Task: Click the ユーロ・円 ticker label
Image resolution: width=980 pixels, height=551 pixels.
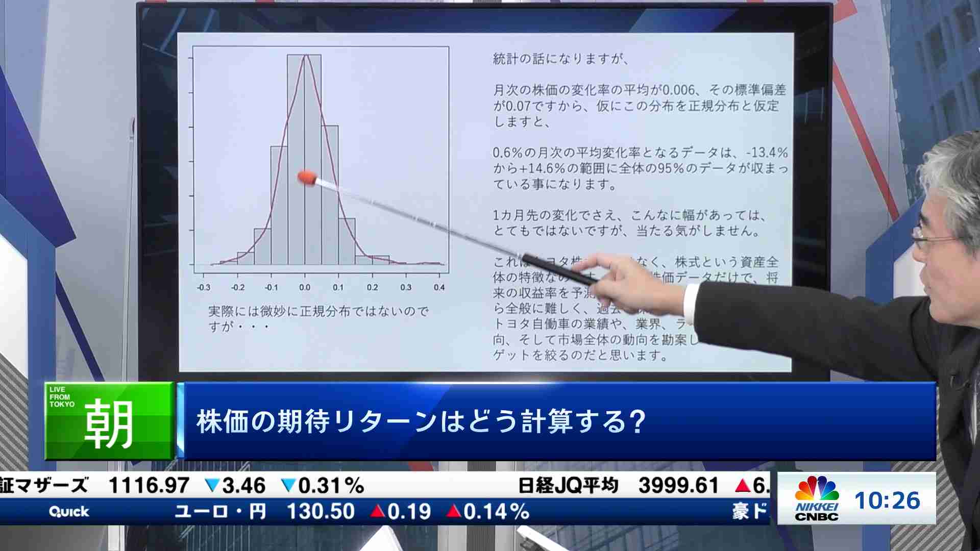Action: click(220, 511)
